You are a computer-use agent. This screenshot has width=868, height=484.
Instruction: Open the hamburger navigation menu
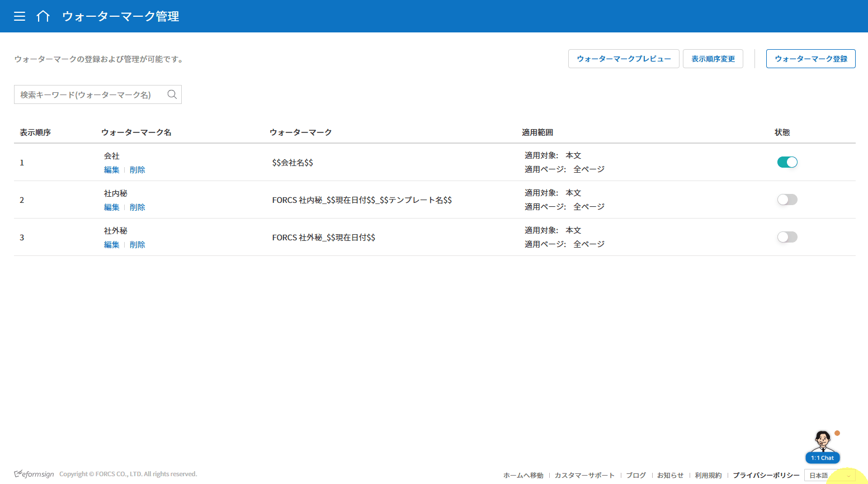(x=20, y=16)
